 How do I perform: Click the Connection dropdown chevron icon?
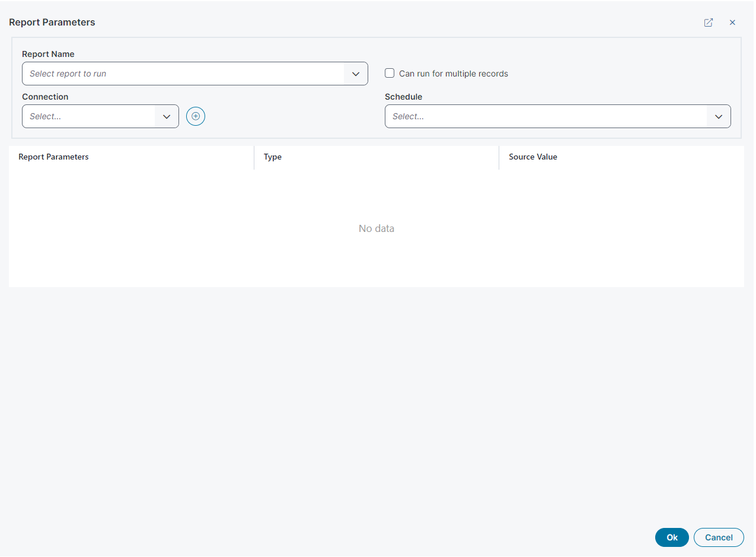pyautogui.click(x=167, y=116)
